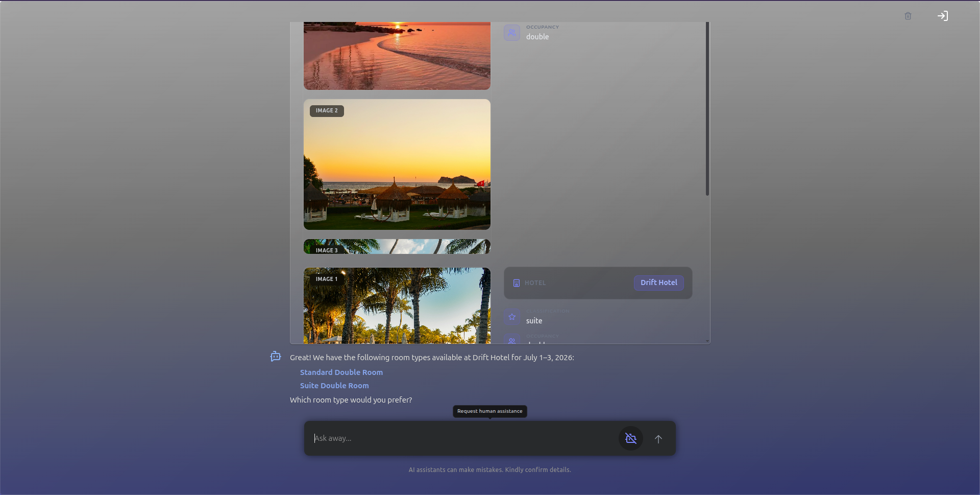Click the 'suite' classification text
The image size is (980, 495).
click(534, 321)
